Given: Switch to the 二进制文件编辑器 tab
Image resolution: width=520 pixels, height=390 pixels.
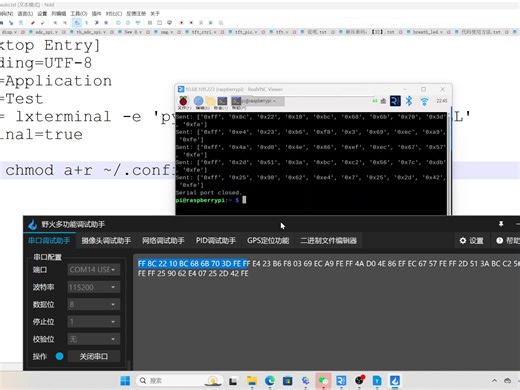Looking at the screenshot, I should (328, 241).
